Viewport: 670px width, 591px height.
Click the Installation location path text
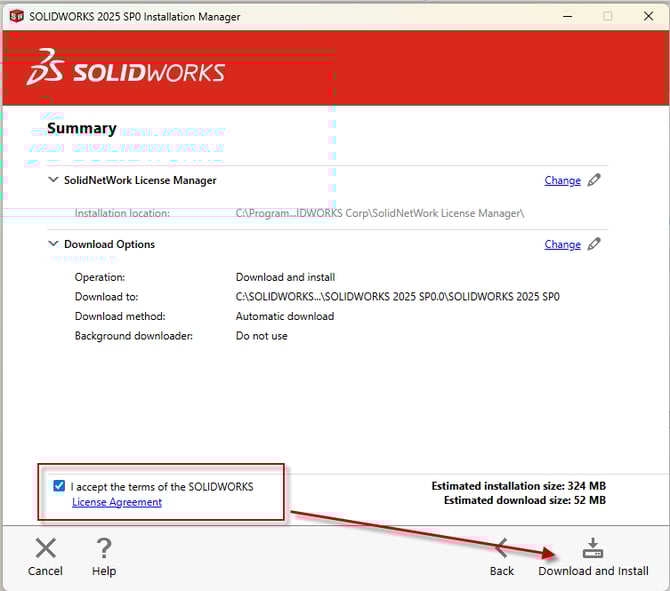point(380,213)
